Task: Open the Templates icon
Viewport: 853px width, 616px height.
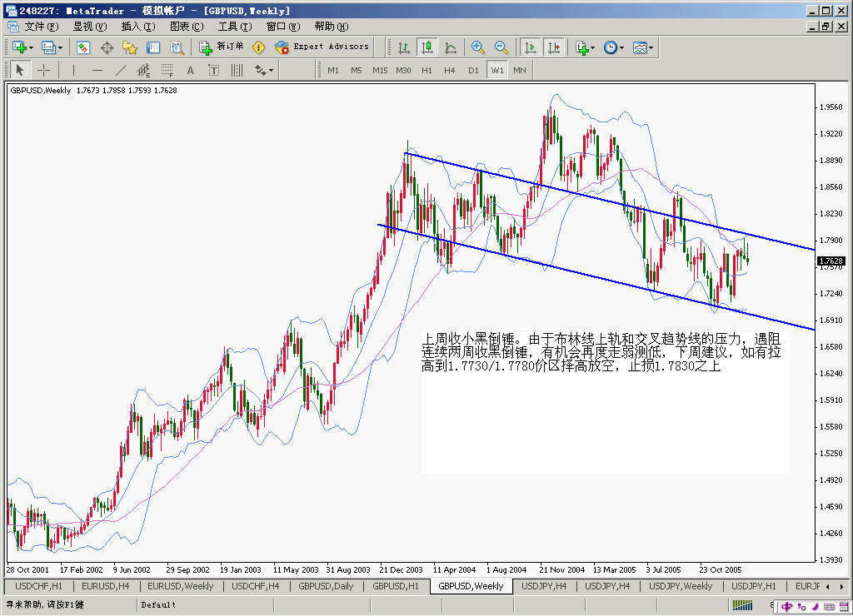Action: [639, 47]
